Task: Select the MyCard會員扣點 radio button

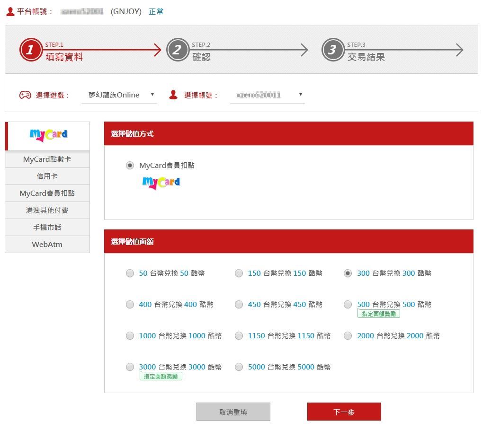Action: pyautogui.click(x=130, y=165)
